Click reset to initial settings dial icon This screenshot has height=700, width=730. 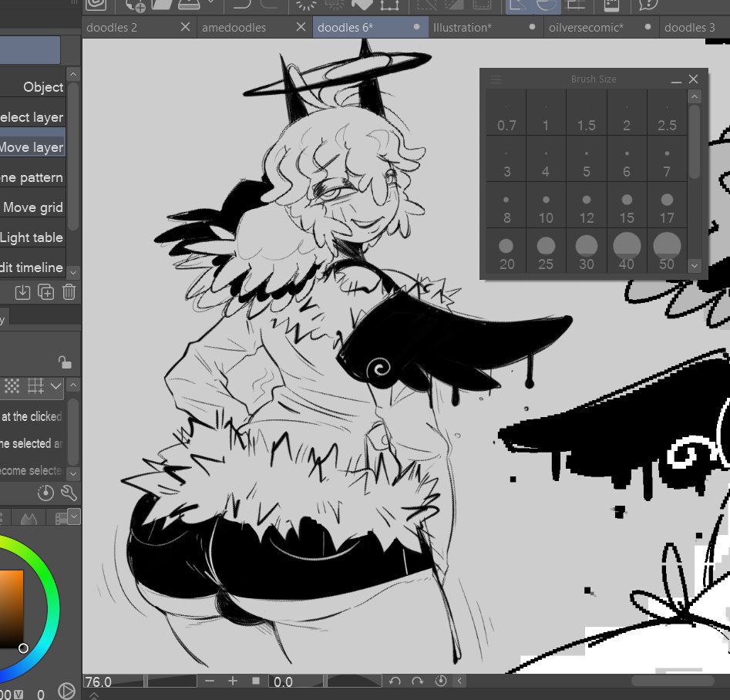[x=45, y=493]
